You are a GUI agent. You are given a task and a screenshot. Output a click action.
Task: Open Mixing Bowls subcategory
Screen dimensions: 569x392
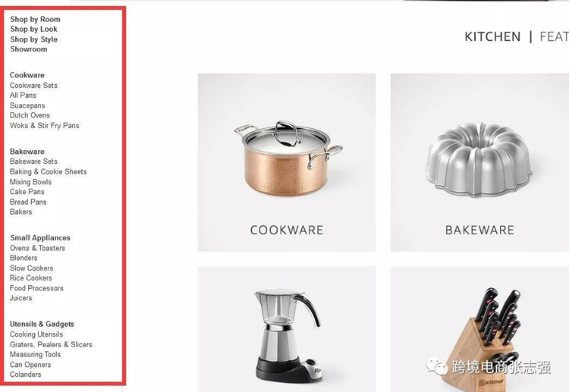[x=30, y=182]
